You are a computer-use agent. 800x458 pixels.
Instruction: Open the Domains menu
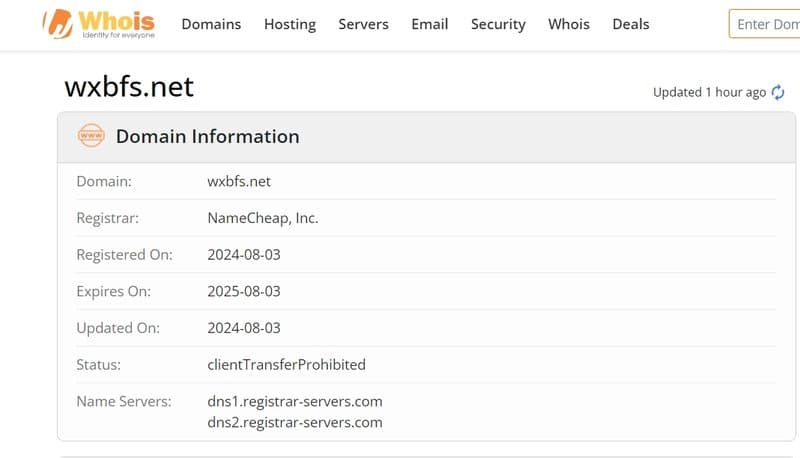pos(211,24)
